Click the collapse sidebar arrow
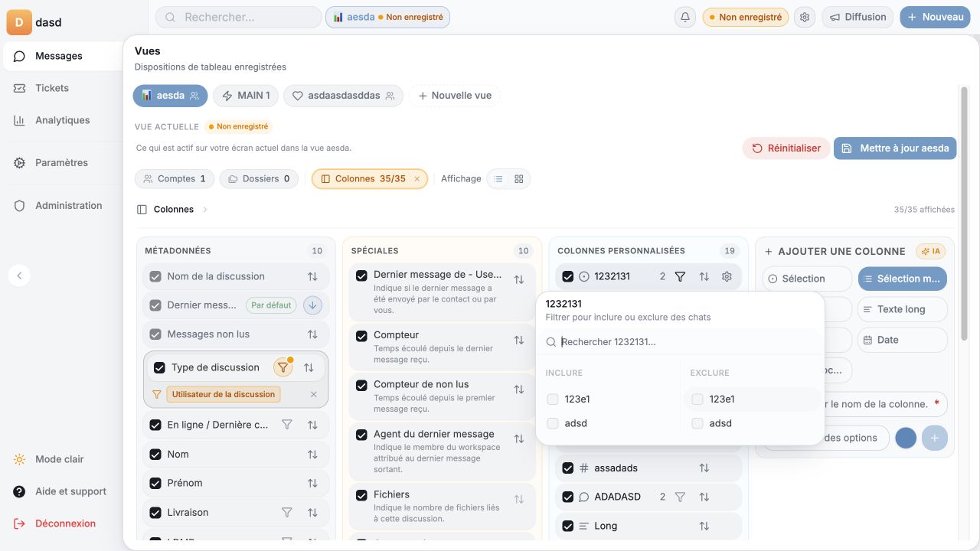Image resolution: width=980 pixels, height=551 pixels. click(20, 275)
